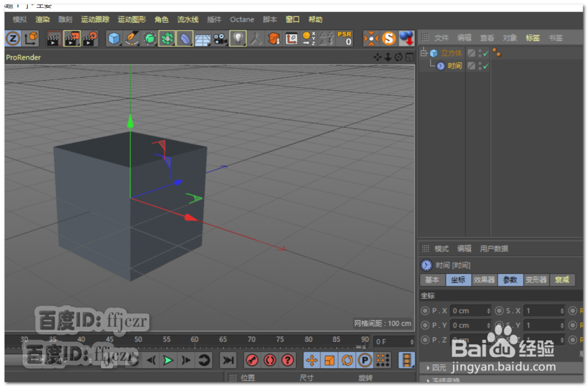Toggle Rotation keying circular arrows icon

(x=347, y=361)
